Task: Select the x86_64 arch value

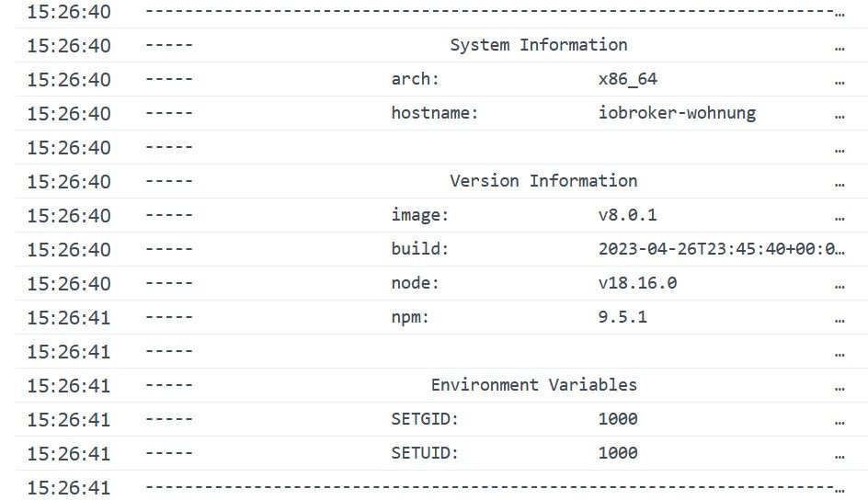Action: (627, 79)
